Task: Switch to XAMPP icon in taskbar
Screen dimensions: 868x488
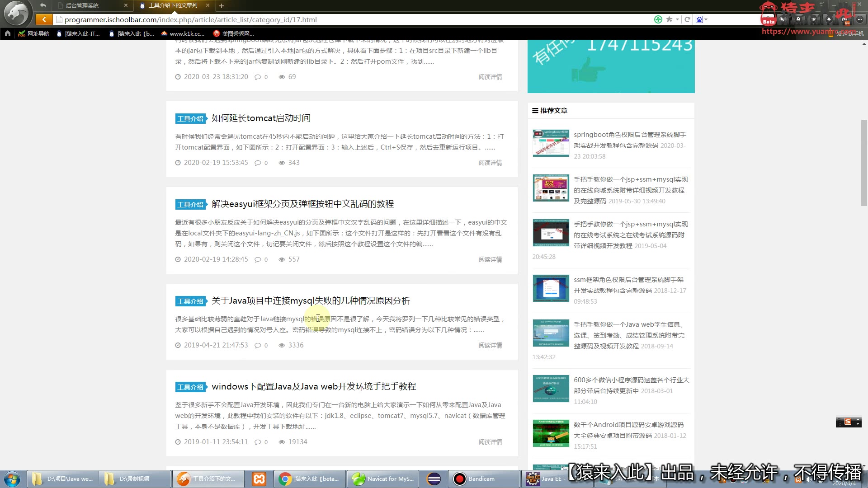Action: tap(259, 479)
